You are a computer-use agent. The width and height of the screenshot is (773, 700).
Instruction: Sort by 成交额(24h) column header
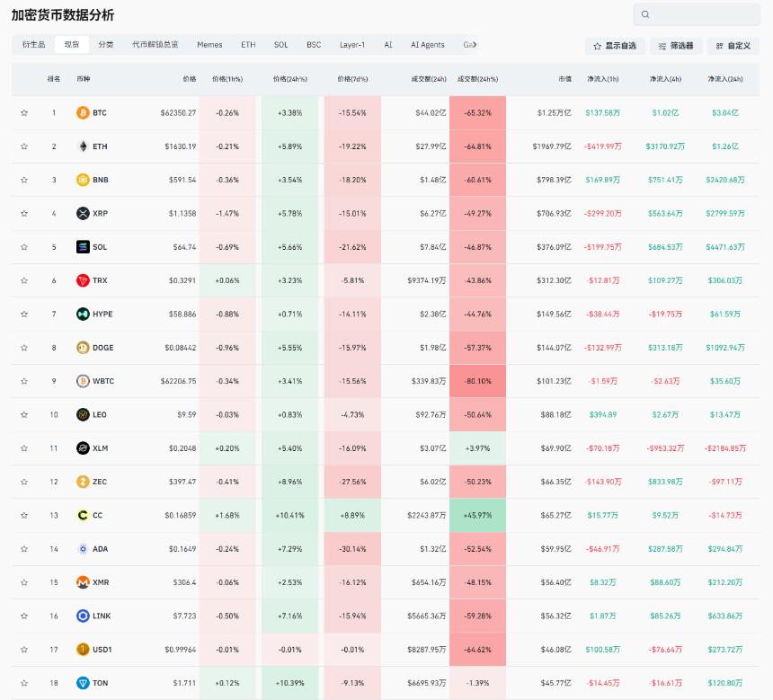429,79
